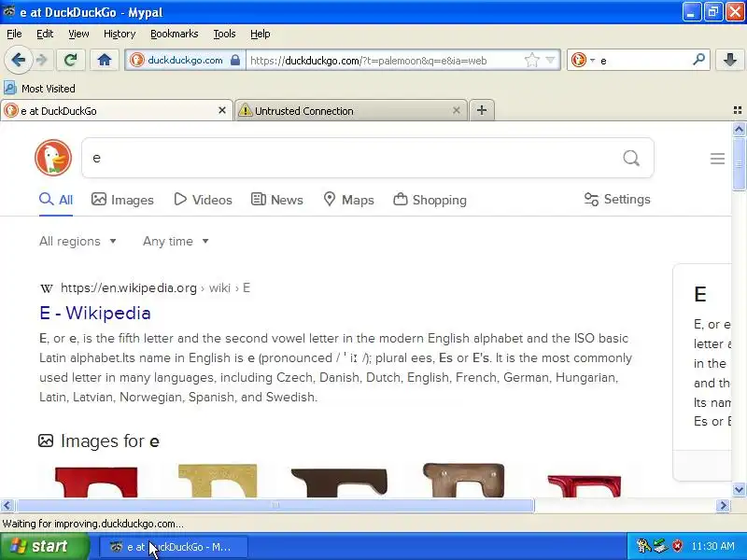Open the Edit menu
The height and width of the screenshot is (560, 747).
(x=45, y=34)
